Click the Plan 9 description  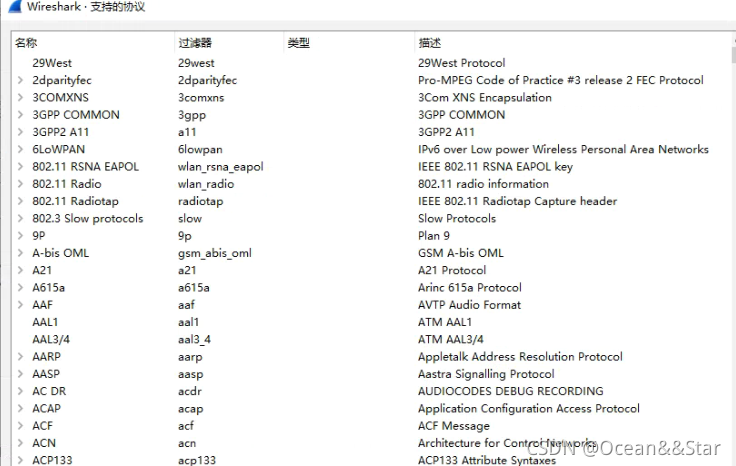click(434, 236)
